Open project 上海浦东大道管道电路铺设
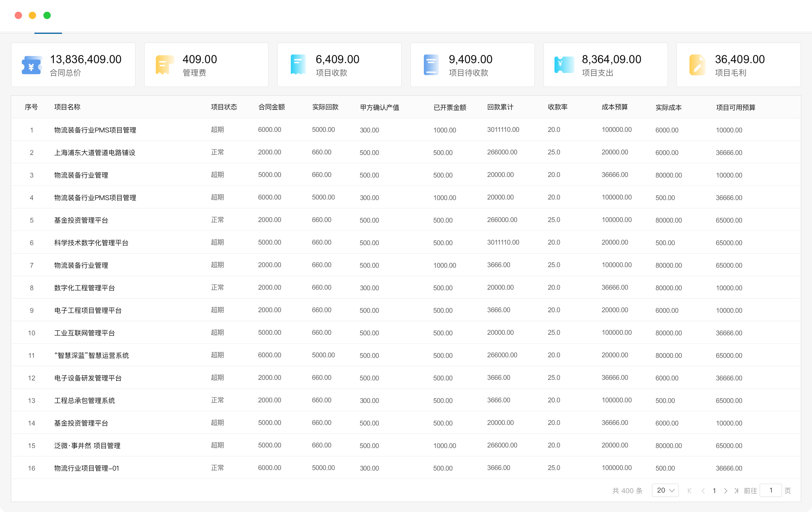Viewport: 812px width, 512px height. [x=95, y=153]
